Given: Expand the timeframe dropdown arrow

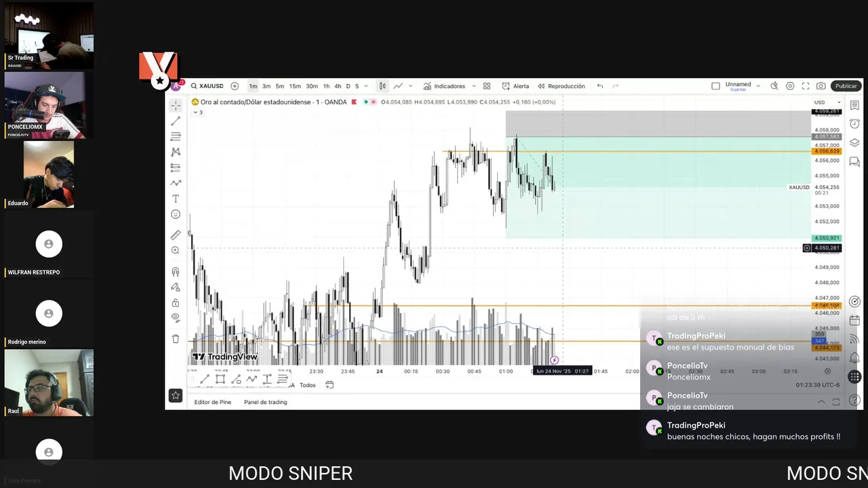Looking at the screenshot, I should tap(366, 86).
